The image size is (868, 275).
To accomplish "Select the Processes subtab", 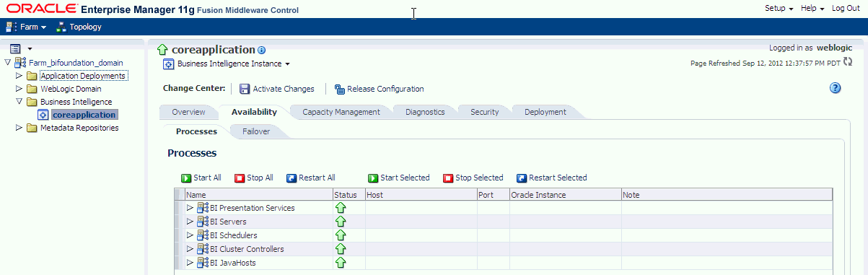I will (196, 131).
